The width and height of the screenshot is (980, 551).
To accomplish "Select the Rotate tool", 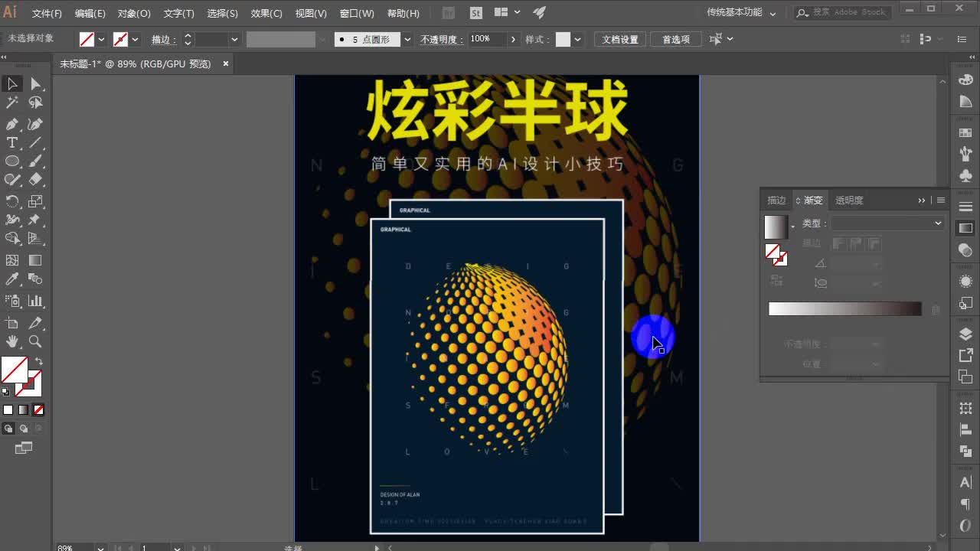I will 12,201.
